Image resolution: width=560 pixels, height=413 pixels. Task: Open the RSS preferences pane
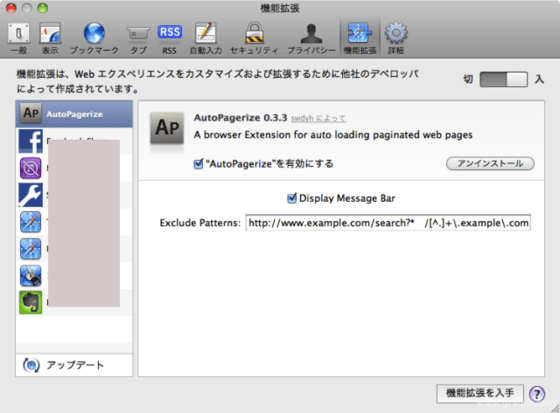pos(170,38)
